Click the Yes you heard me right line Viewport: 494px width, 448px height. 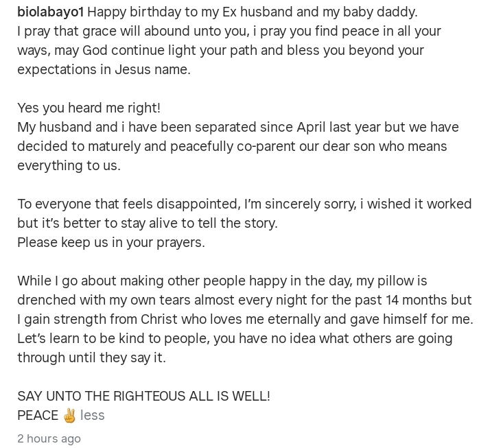click(x=89, y=108)
